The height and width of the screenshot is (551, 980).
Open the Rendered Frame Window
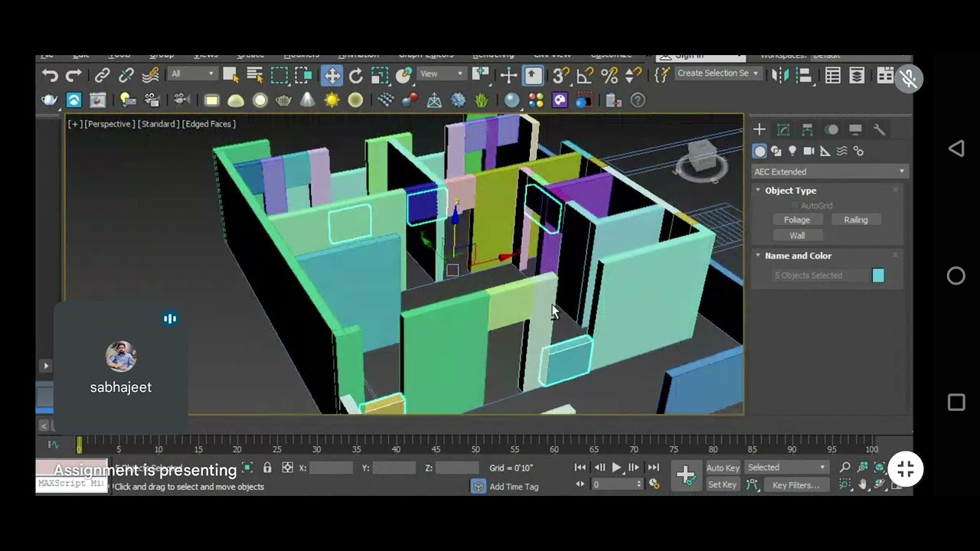tap(97, 100)
